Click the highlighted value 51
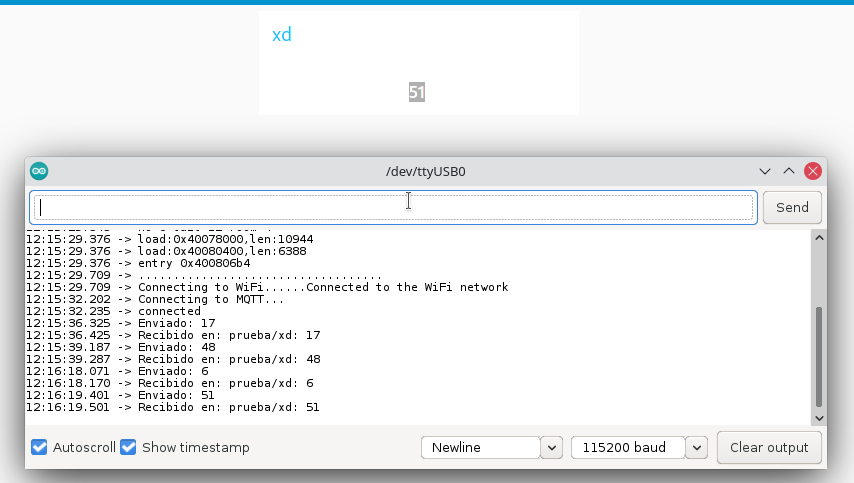The height and width of the screenshot is (483, 854). (x=417, y=93)
